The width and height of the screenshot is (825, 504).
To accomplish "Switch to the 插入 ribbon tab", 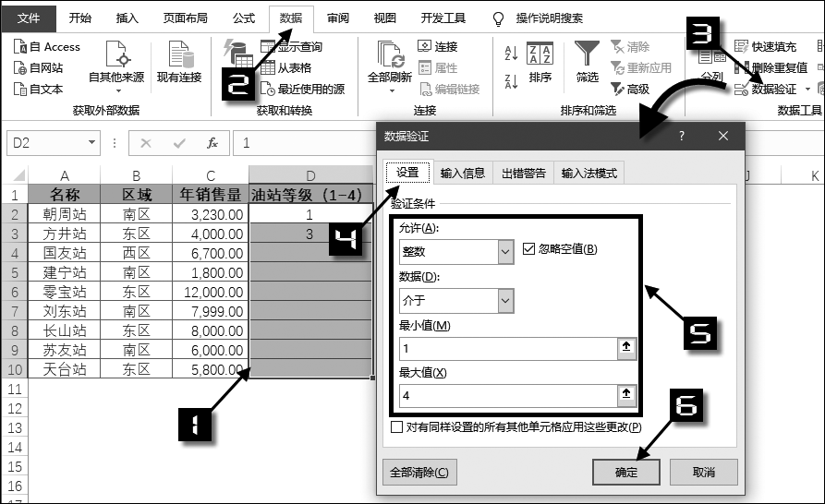I will pyautogui.click(x=127, y=18).
